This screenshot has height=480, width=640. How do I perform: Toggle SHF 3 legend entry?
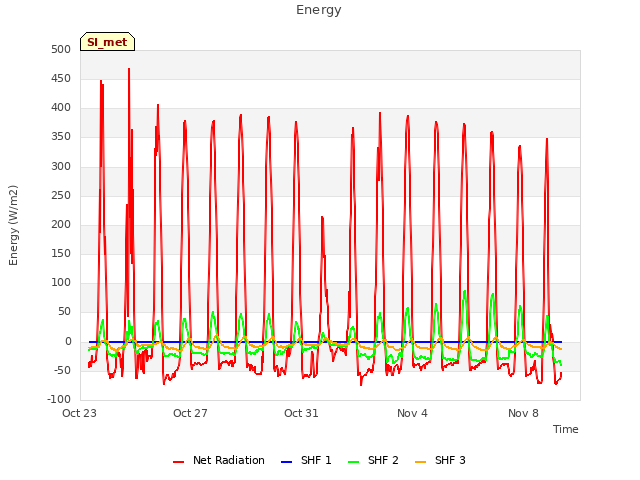[x=440, y=460]
